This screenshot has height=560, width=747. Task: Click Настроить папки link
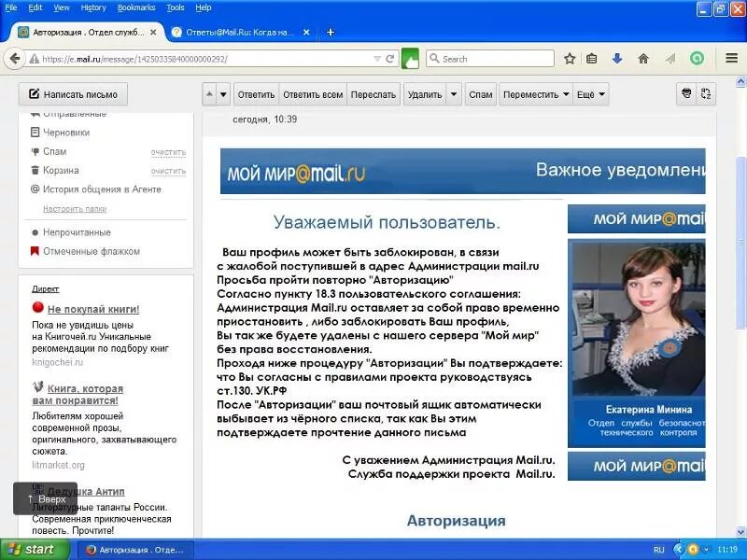pos(75,209)
